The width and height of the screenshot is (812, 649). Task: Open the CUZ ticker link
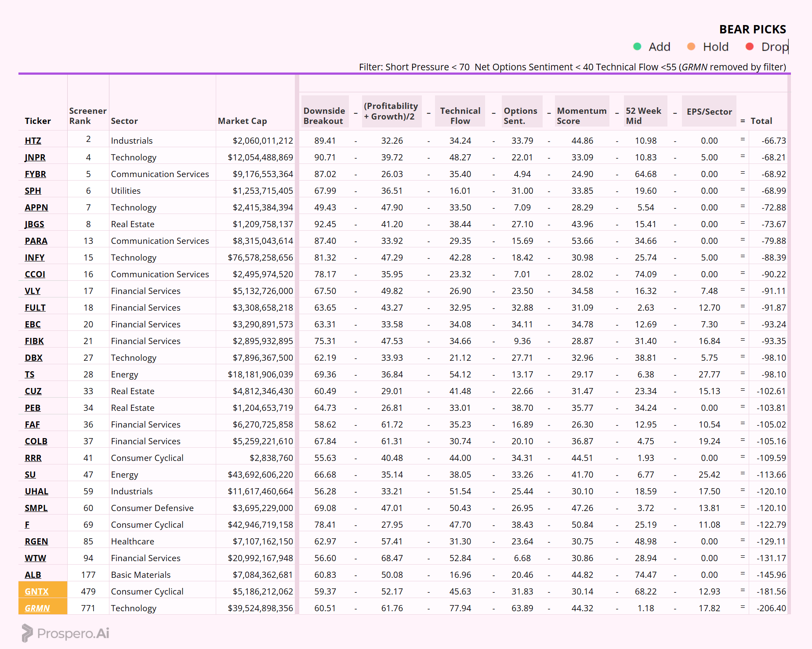pyautogui.click(x=33, y=391)
